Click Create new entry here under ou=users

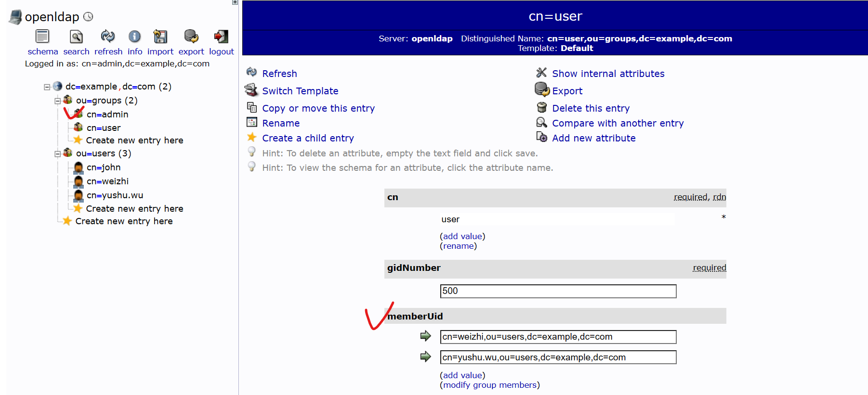[x=134, y=209]
